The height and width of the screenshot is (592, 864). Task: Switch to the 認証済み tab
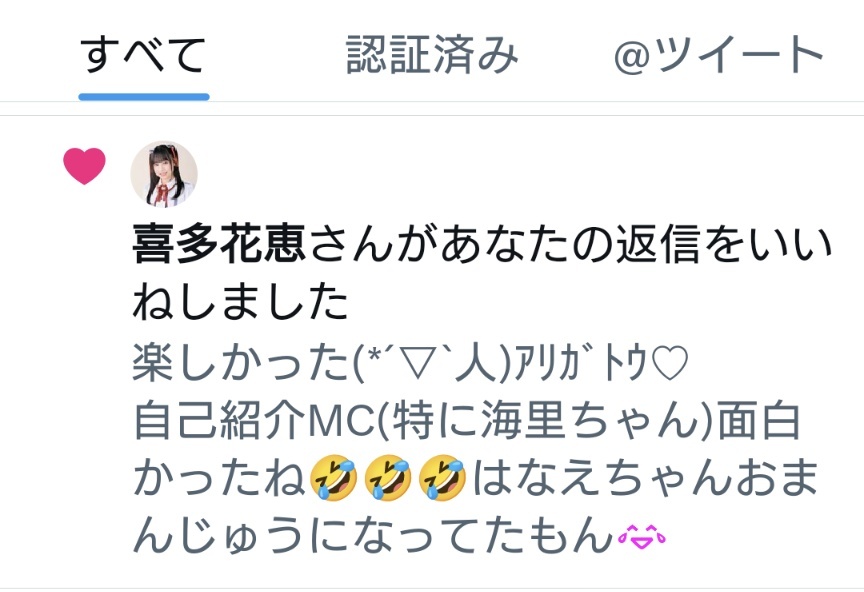point(431,55)
